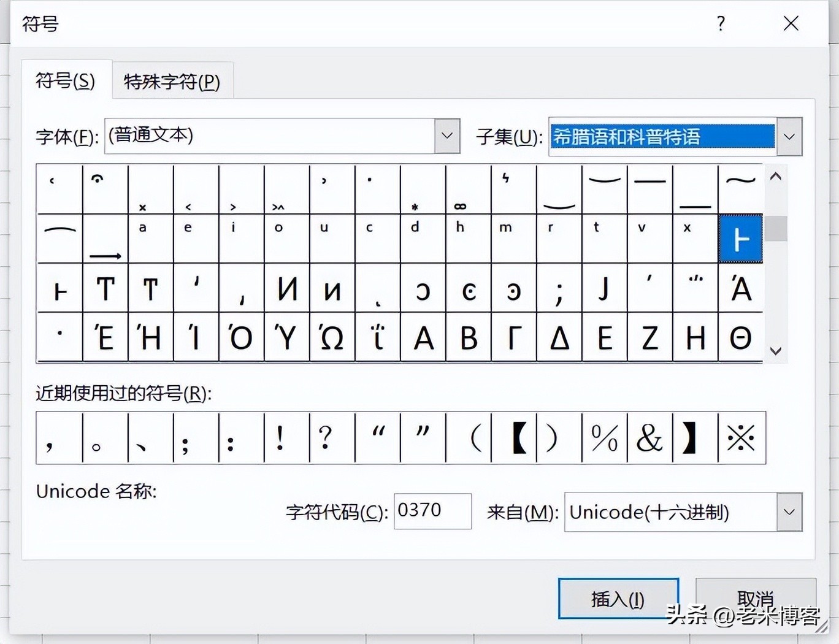This screenshot has width=839, height=644.
Task: Select the percent sign in recent symbols
Action: coord(604,438)
